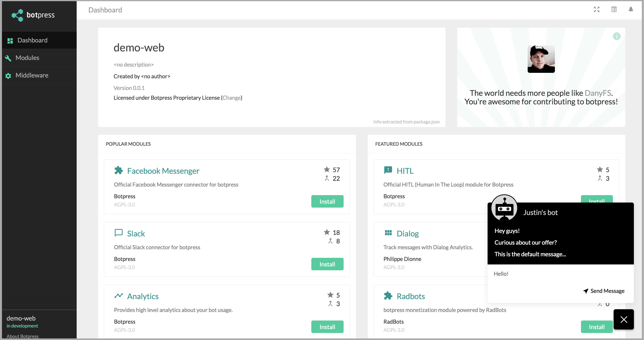Click the chat message input field

[x=560, y=274]
